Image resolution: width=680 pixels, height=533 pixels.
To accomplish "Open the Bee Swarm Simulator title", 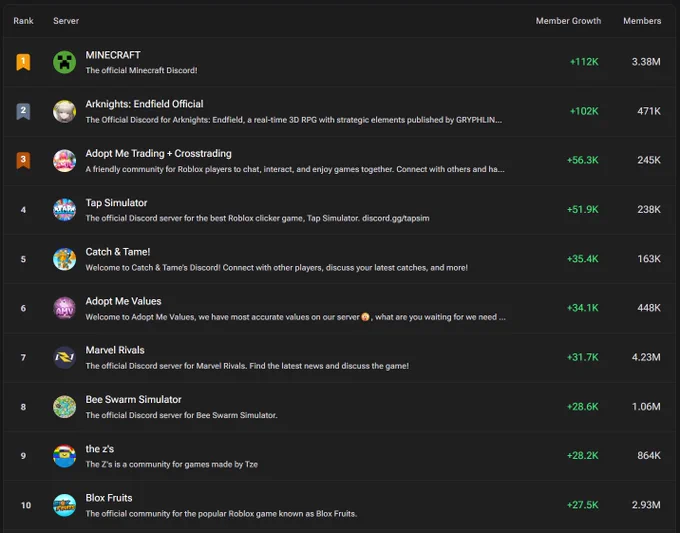I will click(133, 400).
